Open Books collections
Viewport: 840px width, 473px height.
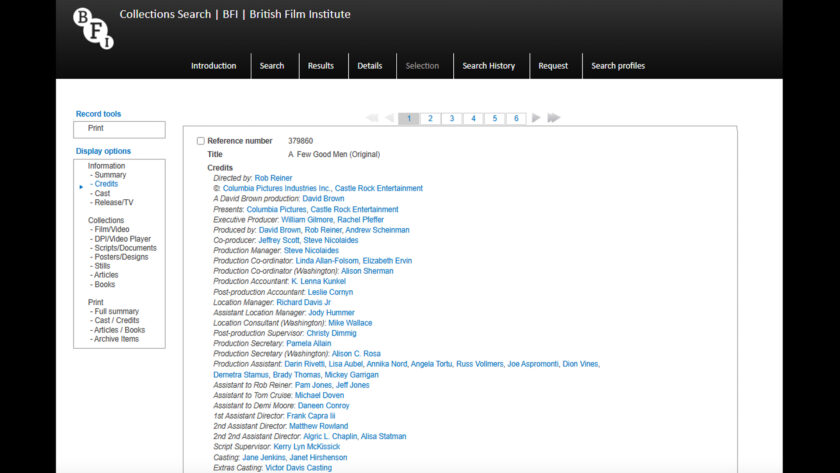[x=104, y=284]
